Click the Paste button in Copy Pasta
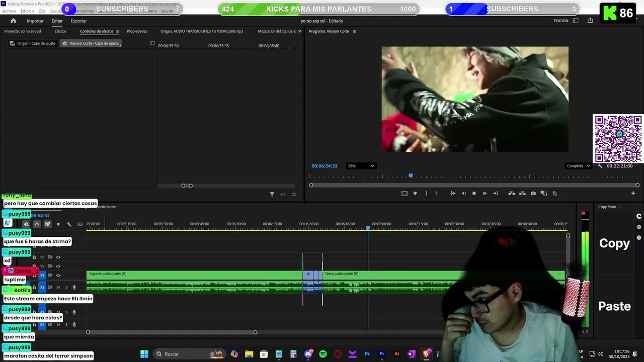The height and width of the screenshot is (362, 644). tap(614, 306)
